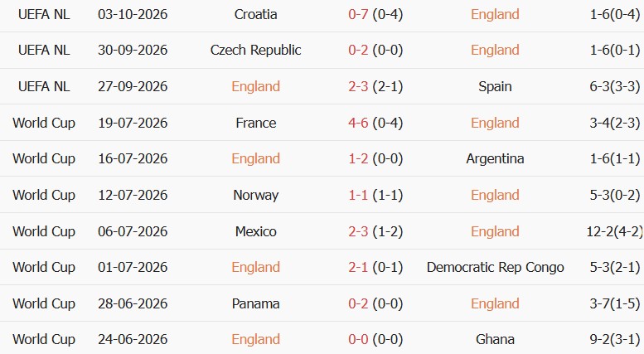Image resolution: width=644 pixels, height=354 pixels.
Task: Open Norway team page
Action: [x=255, y=195]
